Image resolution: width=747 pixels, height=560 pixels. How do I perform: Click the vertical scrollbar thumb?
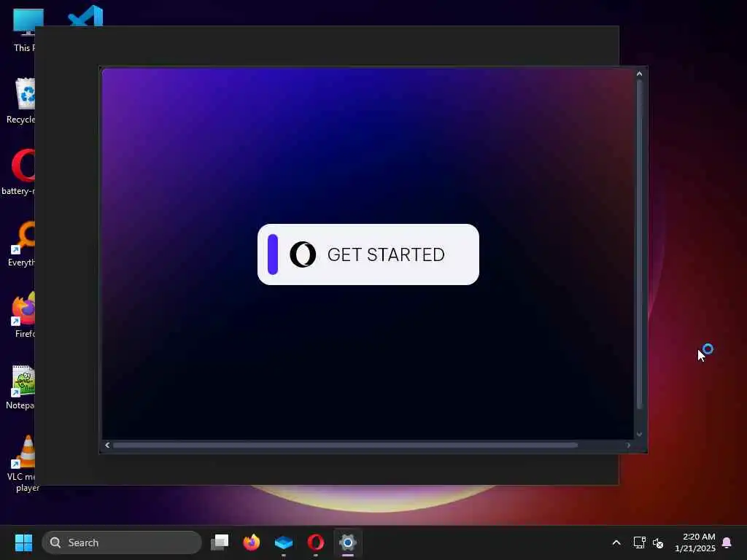tap(639, 244)
